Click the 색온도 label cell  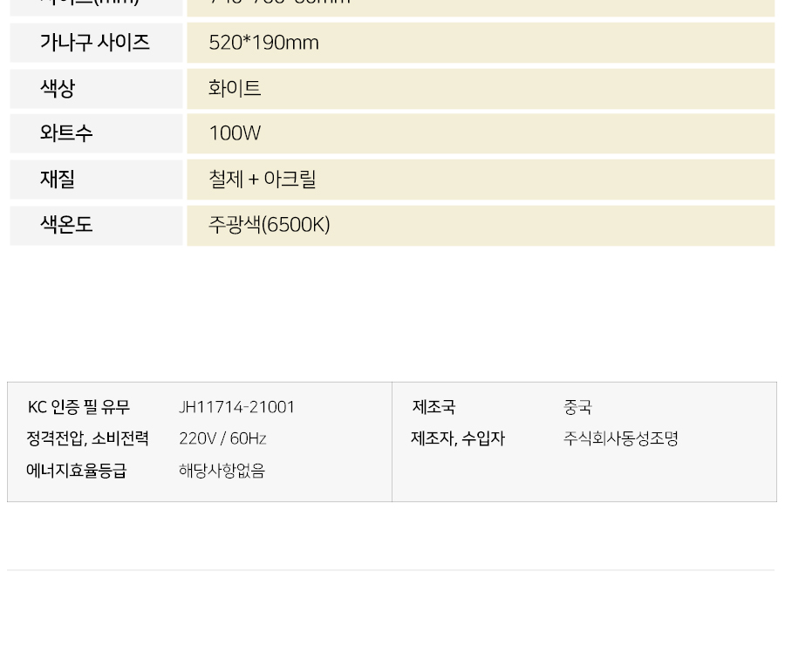(96, 225)
